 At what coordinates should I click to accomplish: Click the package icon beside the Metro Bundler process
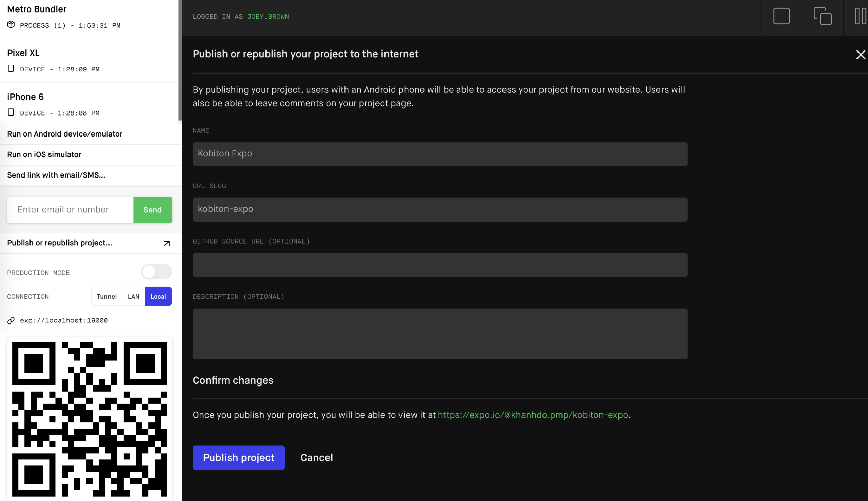coord(11,24)
